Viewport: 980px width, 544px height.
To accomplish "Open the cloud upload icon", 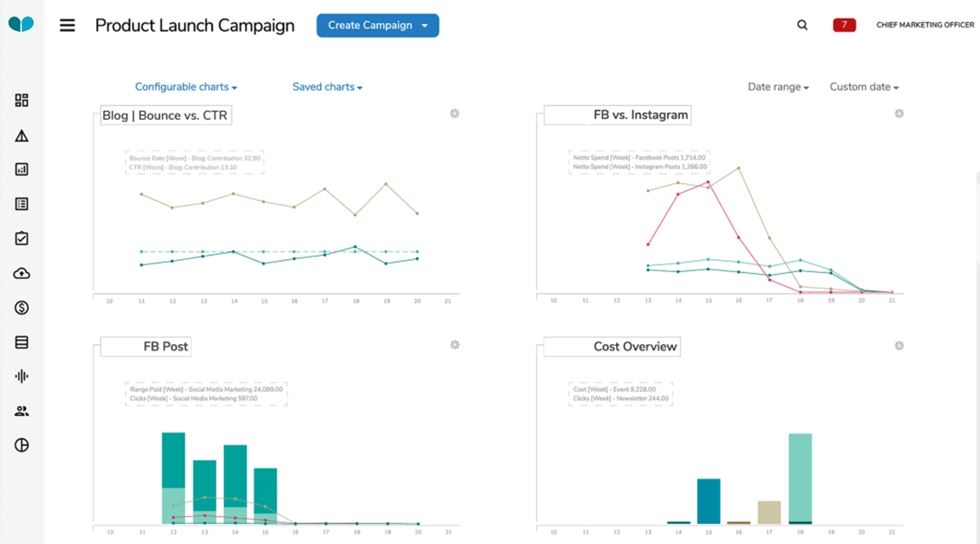I will 22,273.
